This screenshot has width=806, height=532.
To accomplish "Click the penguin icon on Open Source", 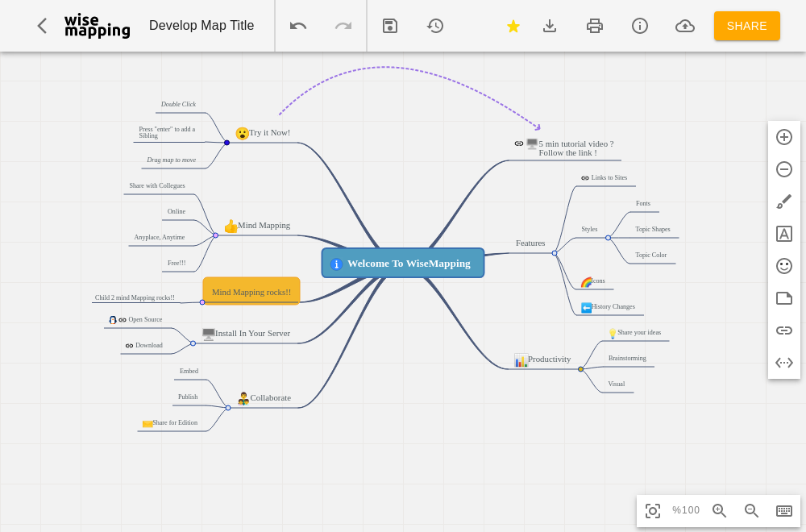I will pos(113,320).
